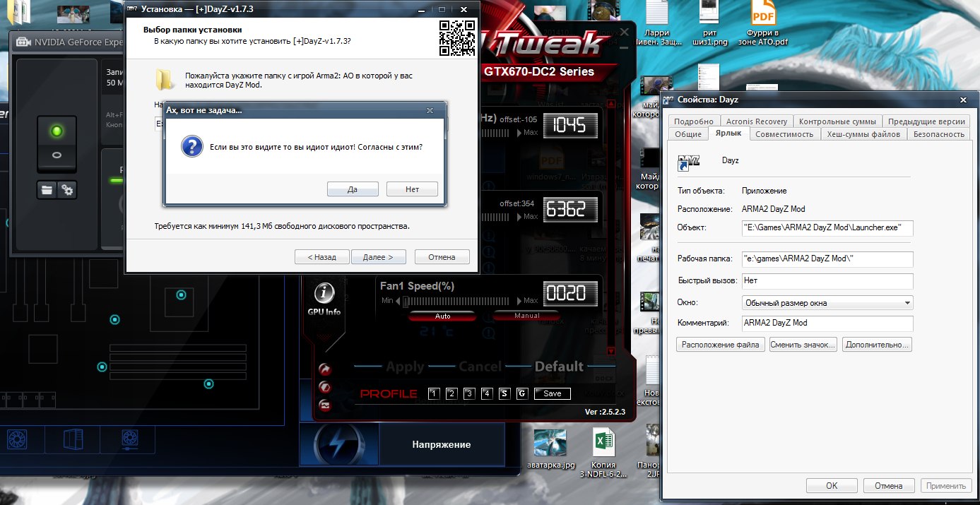Viewport: 980px width, 505px height.
Task: Select profile slot 4
Action: coord(487,393)
